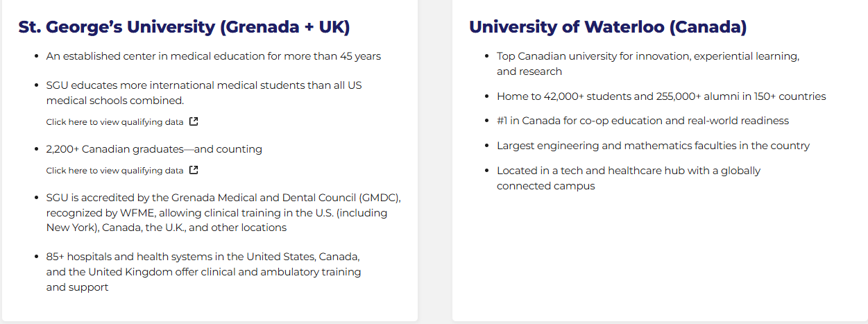The image size is (868, 324).
Task: Click empty area in Waterloo card below bullets
Action: [x=659, y=257]
